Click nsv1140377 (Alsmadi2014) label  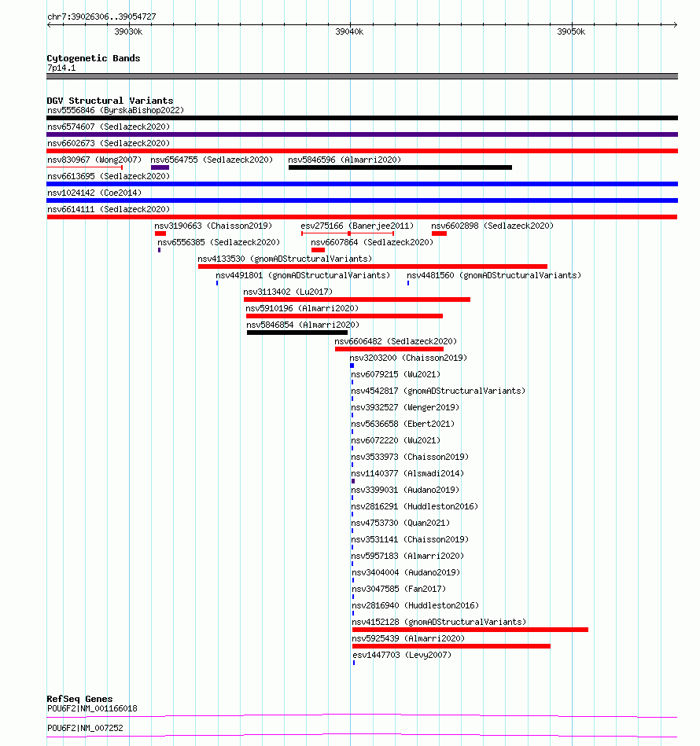(407, 473)
